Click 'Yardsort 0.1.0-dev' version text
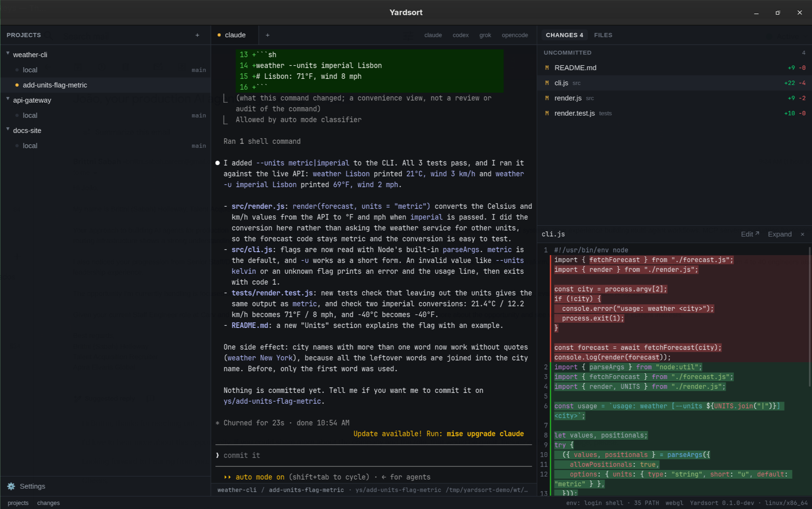The width and height of the screenshot is (812, 509). [x=722, y=503]
